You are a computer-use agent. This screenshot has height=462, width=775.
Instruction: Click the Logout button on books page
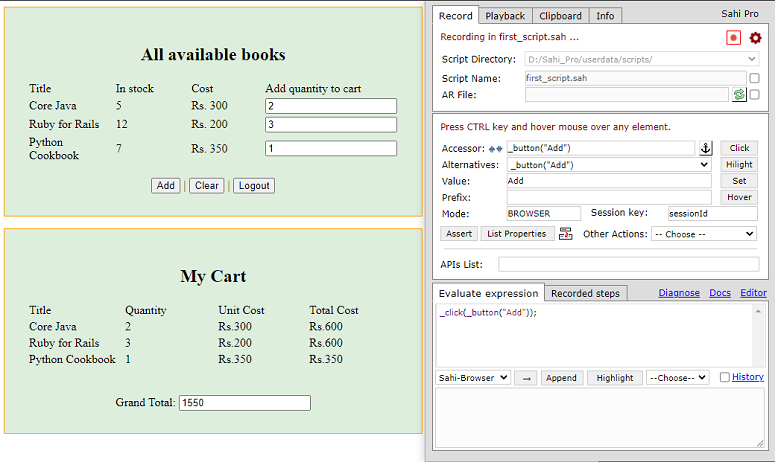click(254, 185)
